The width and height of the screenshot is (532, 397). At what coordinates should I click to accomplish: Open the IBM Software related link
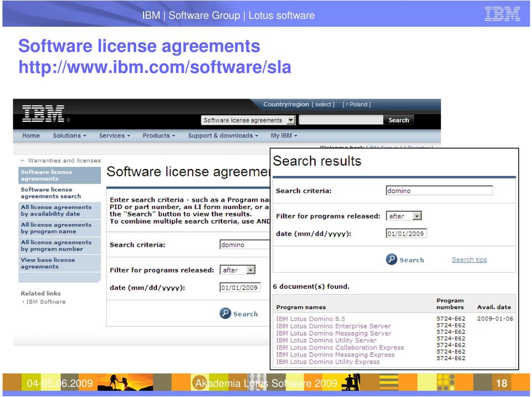tap(46, 302)
